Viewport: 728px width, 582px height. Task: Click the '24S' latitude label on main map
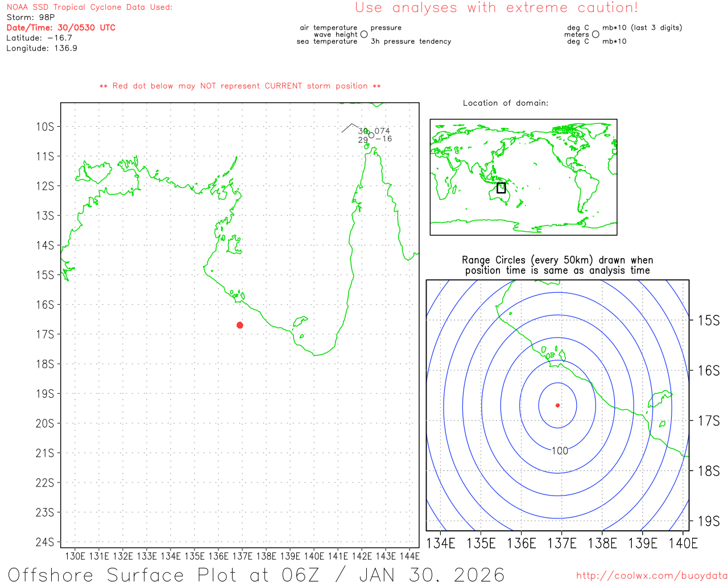45,542
